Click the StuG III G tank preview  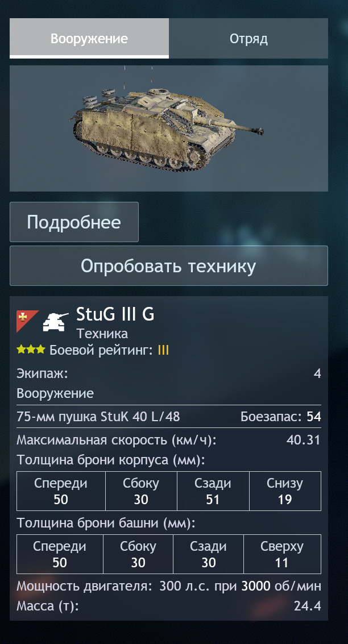click(x=169, y=128)
